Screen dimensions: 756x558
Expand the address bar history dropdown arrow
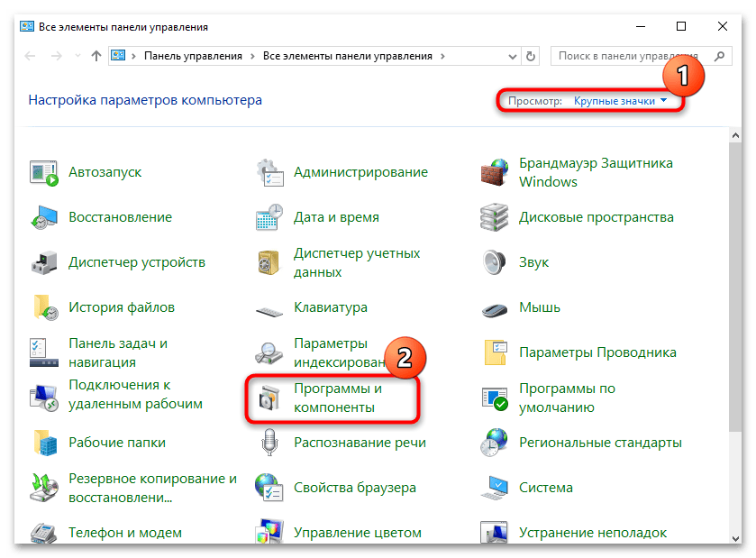(x=512, y=56)
